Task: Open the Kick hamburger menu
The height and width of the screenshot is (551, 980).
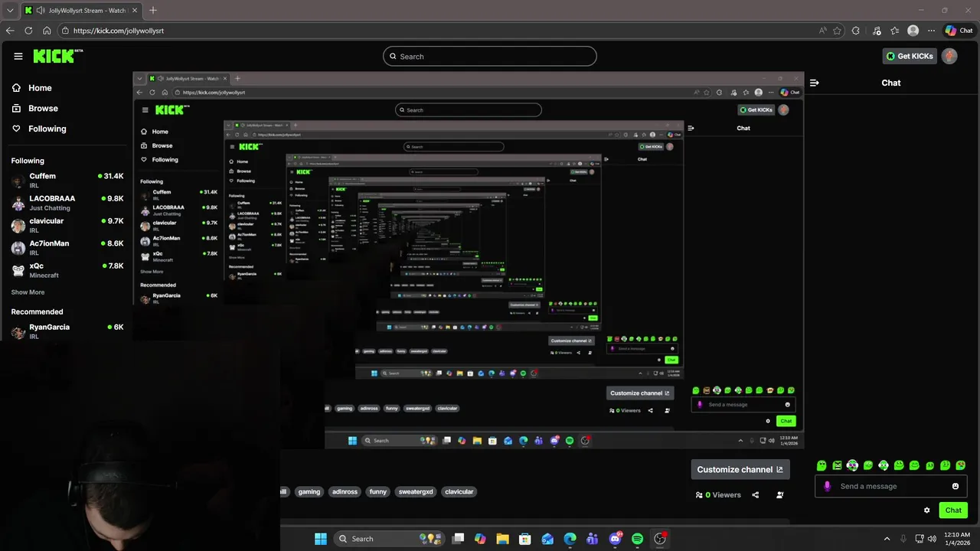Action: coord(18,56)
